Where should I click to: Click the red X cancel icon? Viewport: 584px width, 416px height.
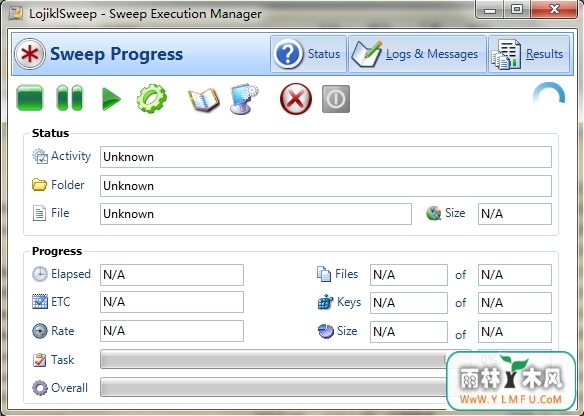point(296,99)
